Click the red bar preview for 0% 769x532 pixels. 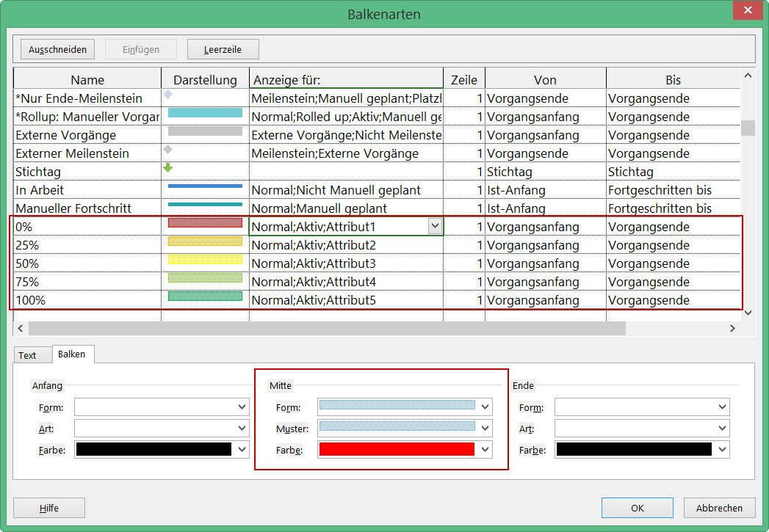click(205, 223)
